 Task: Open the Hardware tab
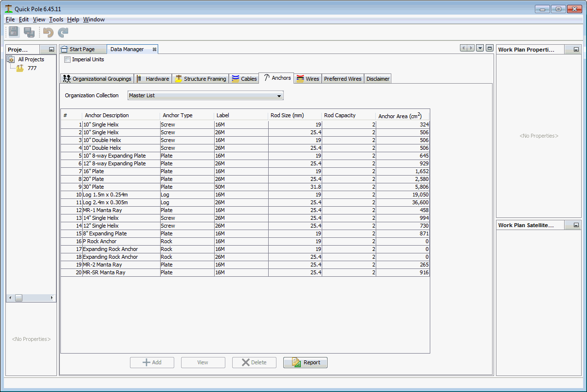point(153,79)
